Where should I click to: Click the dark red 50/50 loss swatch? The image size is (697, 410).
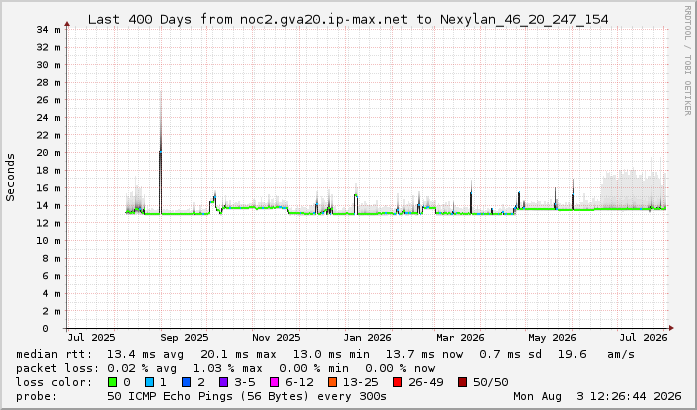point(462,382)
